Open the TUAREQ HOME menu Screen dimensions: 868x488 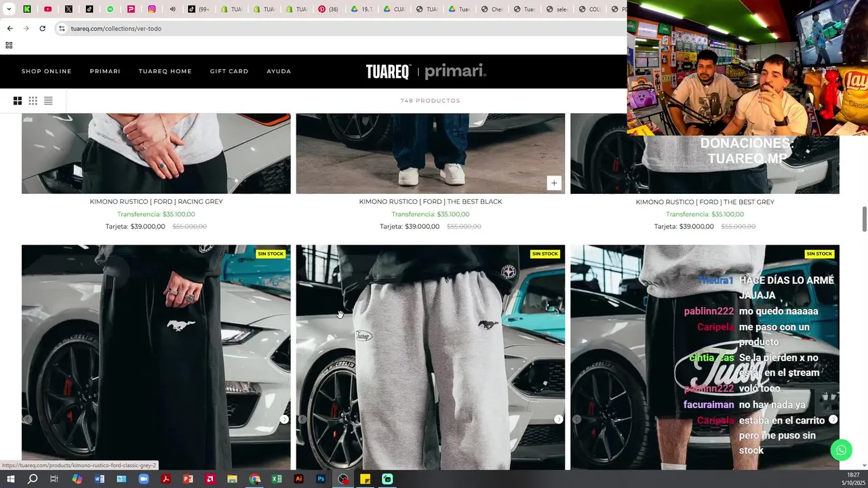click(165, 71)
